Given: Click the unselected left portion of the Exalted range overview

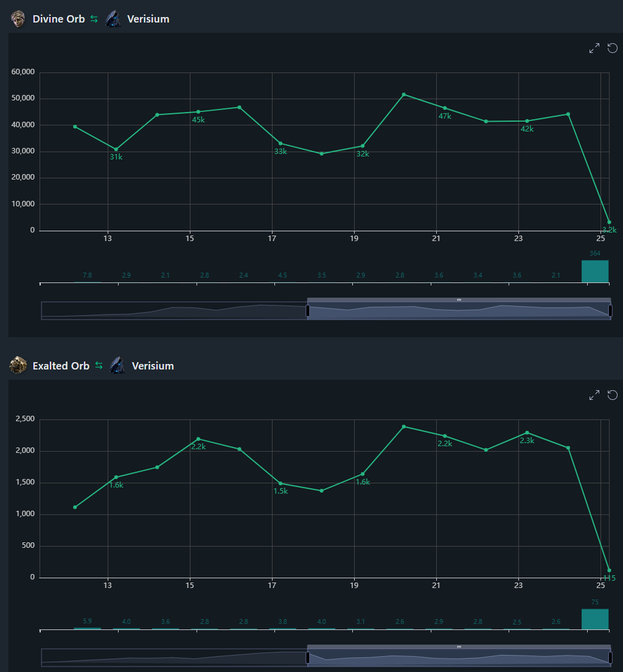Looking at the screenshot, I should (174, 657).
